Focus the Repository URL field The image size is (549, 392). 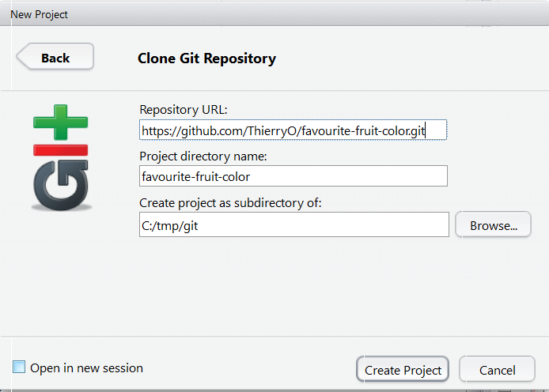click(293, 130)
